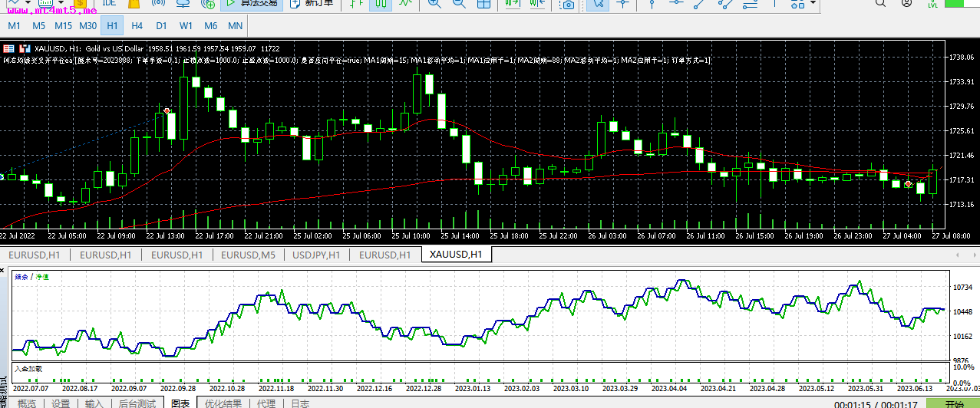
Task: Open the 输入 inputs tester tab
Action: pos(94,403)
